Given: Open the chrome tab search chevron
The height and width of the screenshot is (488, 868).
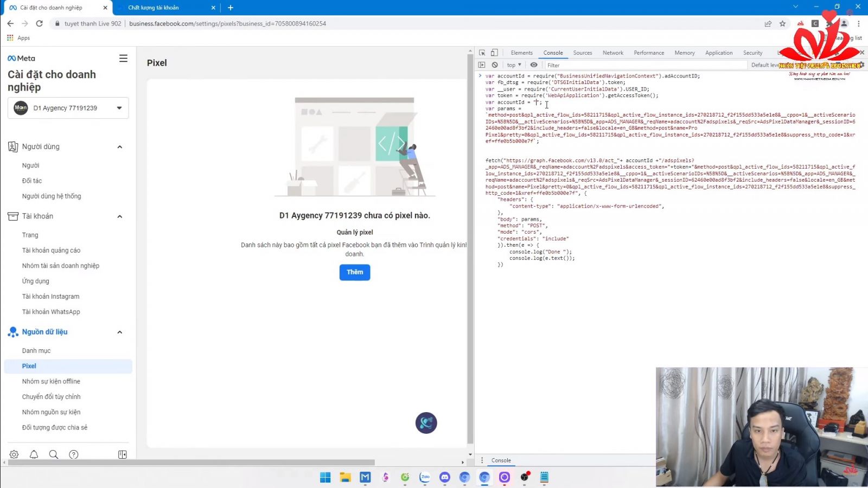Looking at the screenshot, I should tap(795, 7).
